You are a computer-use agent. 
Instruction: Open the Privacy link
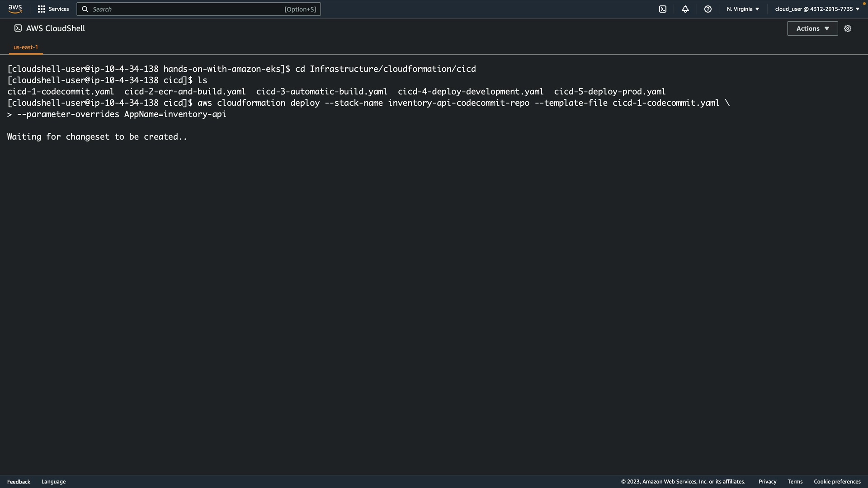click(x=767, y=482)
